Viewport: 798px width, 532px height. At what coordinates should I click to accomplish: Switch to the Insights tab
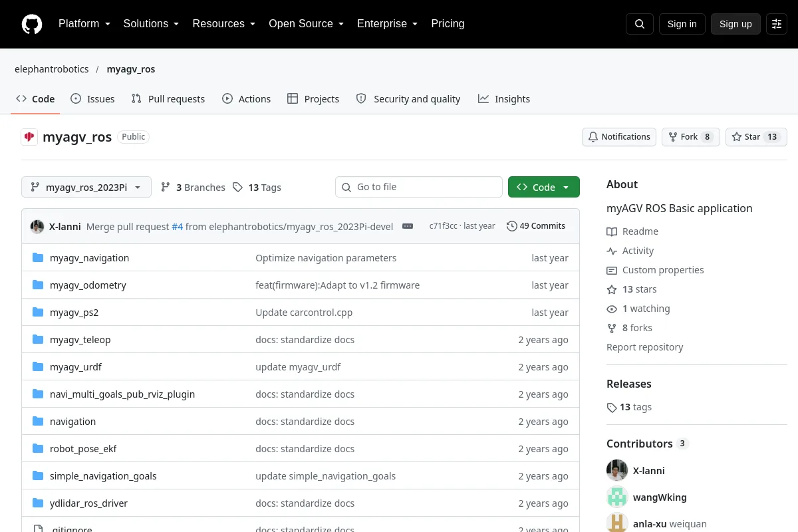click(504, 98)
